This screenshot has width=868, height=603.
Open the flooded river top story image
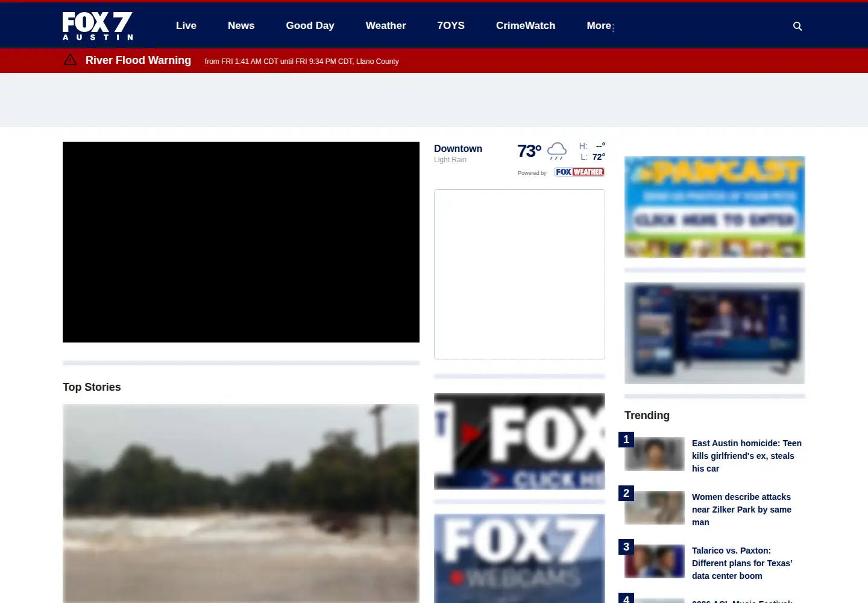(x=241, y=504)
